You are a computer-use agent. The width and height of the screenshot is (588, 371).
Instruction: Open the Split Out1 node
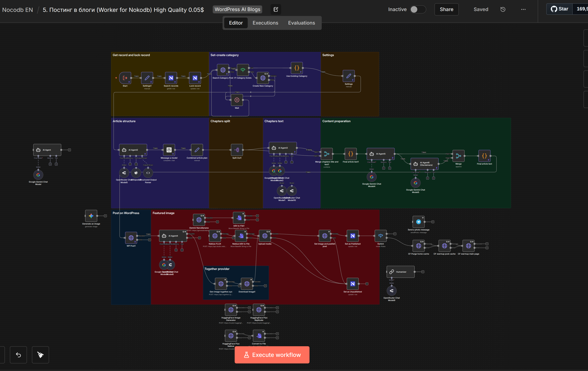[237, 150]
